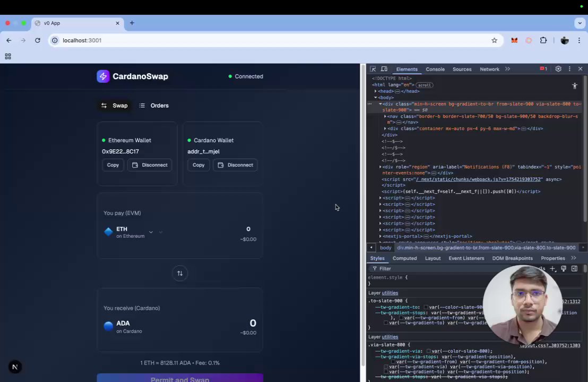
Task: Click the orange circle extension icon
Action: (529, 40)
